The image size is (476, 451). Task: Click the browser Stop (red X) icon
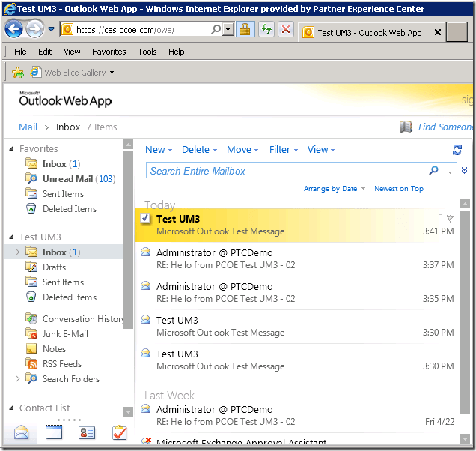click(x=286, y=29)
